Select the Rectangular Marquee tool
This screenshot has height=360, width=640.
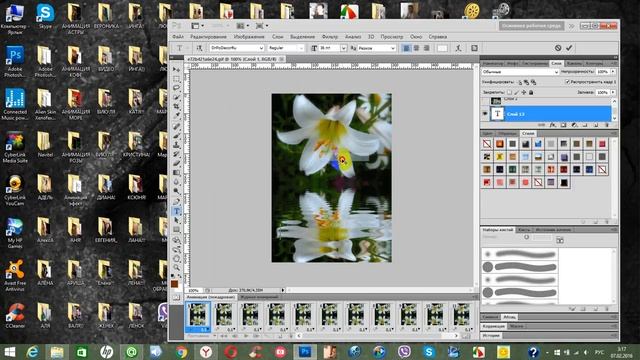[x=176, y=79]
